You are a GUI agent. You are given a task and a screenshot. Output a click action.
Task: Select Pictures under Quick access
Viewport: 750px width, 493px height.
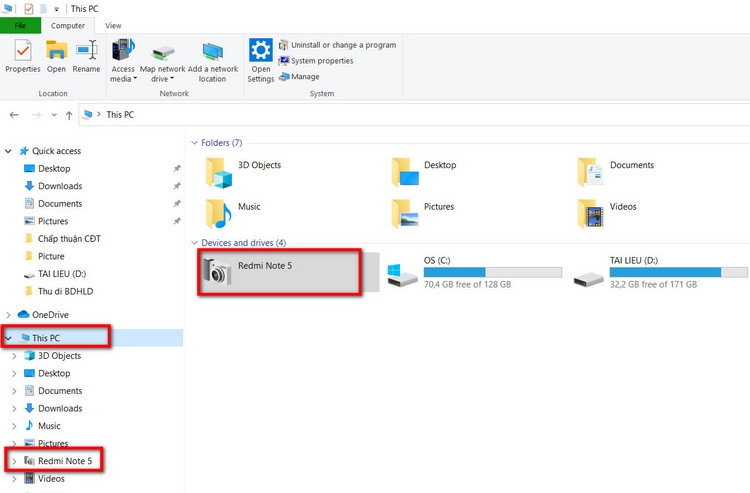[x=53, y=221]
